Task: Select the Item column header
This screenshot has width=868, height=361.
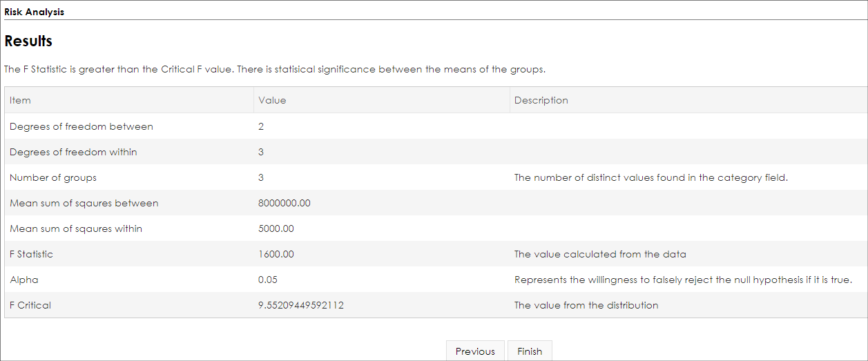Action: [129, 100]
